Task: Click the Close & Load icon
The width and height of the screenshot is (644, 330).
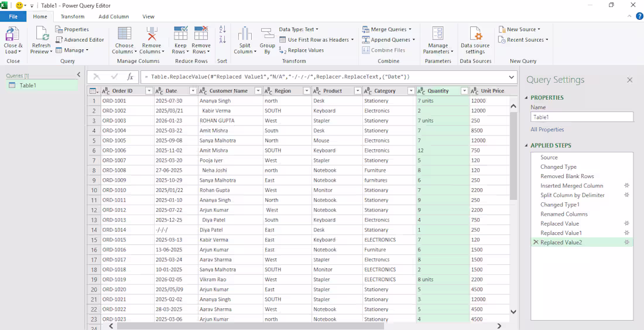Action: click(13, 33)
